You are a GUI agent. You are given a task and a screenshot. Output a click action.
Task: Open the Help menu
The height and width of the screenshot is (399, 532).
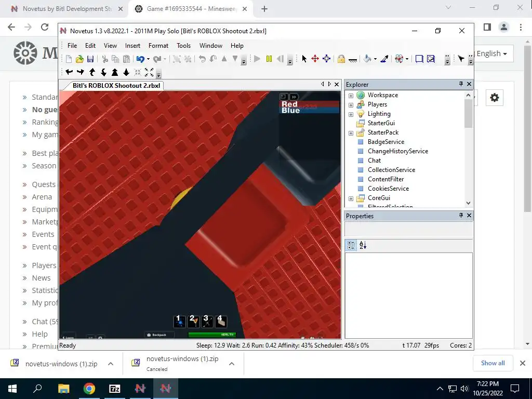[237, 46]
